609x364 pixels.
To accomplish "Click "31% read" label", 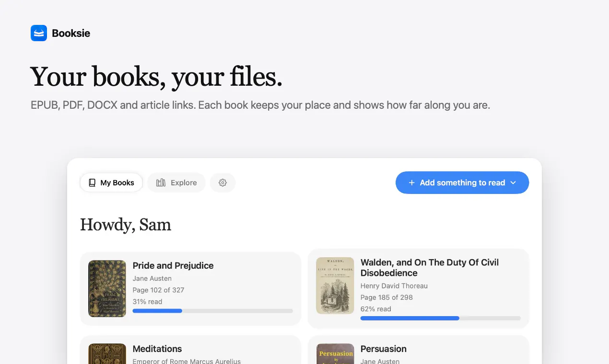I will [x=147, y=302].
